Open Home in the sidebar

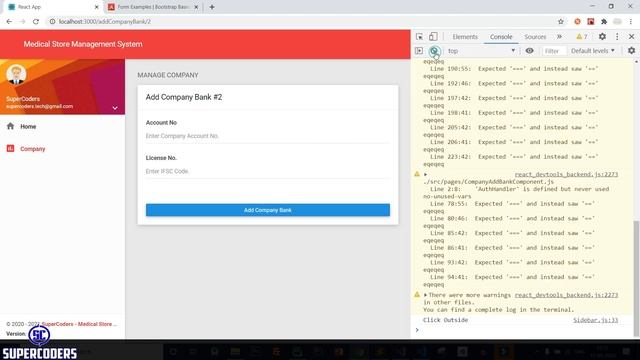tap(62, 127)
